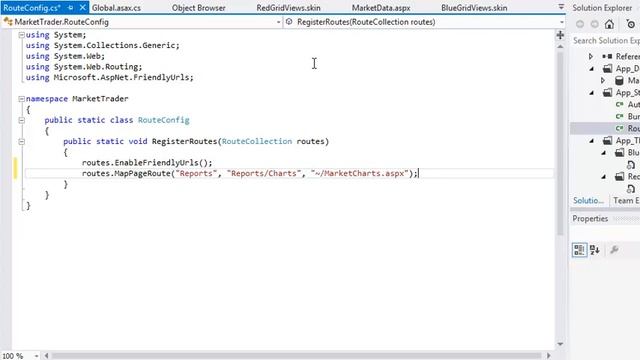This screenshot has width=640, height=360.
Task: Collapse the Rec theme folder node
Action: click(x=604, y=177)
